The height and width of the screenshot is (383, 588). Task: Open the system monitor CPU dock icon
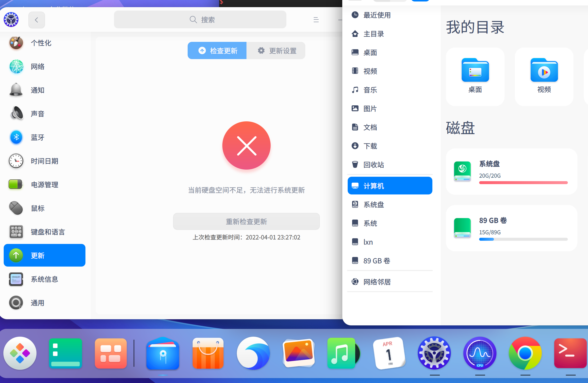tap(480, 353)
